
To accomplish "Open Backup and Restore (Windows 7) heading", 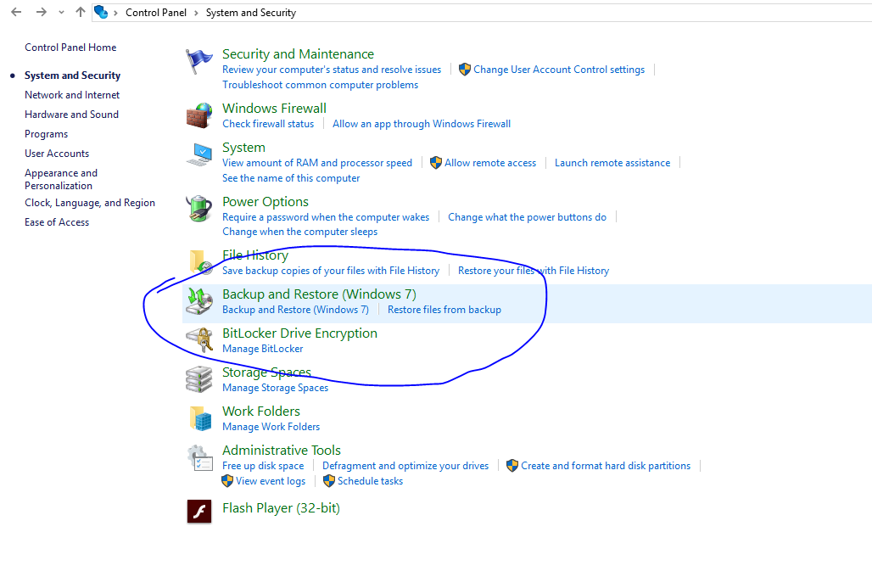I will point(319,294).
